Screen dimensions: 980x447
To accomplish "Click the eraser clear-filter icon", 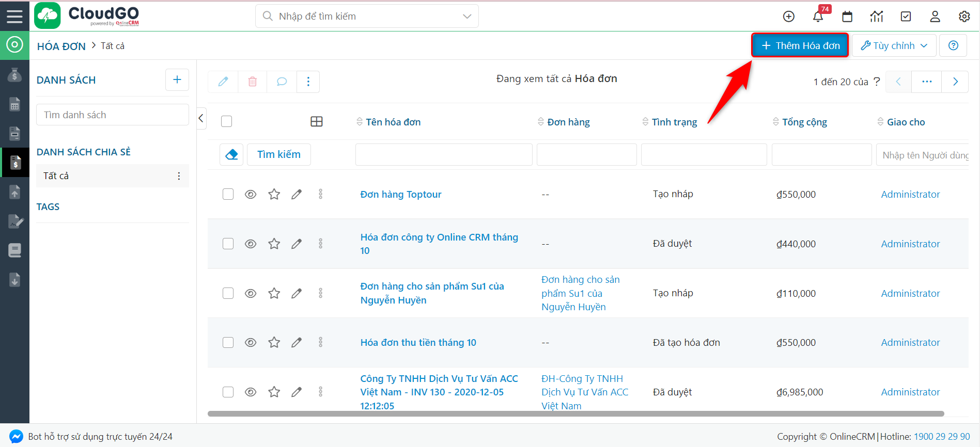I will 231,154.
